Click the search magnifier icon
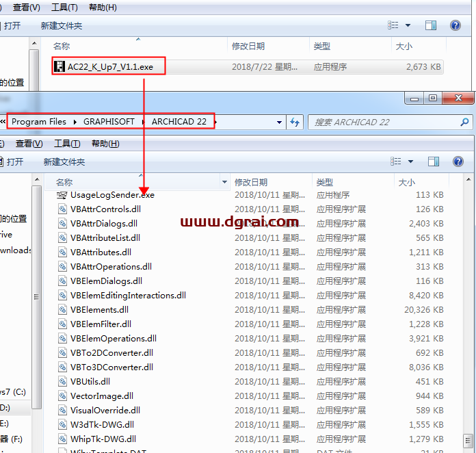The height and width of the screenshot is (453, 476). point(464,122)
